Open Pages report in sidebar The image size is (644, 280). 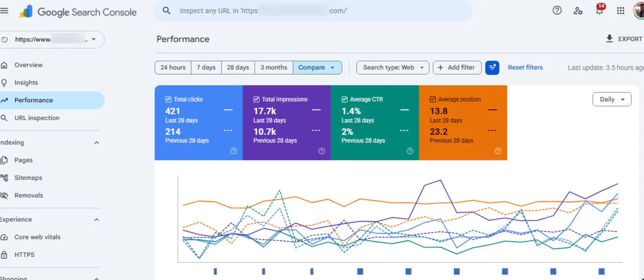pyautogui.click(x=24, y=160)
